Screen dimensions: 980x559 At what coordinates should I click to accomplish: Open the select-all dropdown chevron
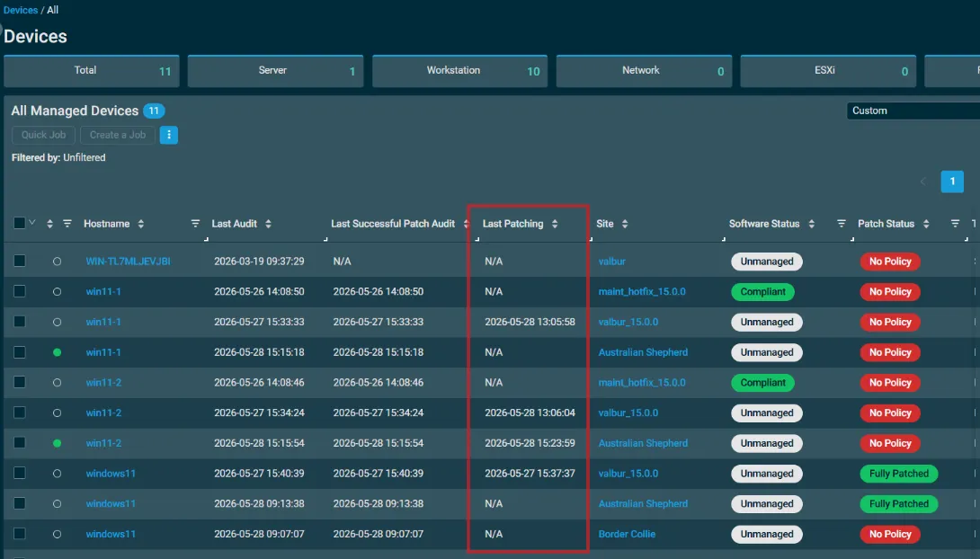pyautogui.click(x=31, y=222)
